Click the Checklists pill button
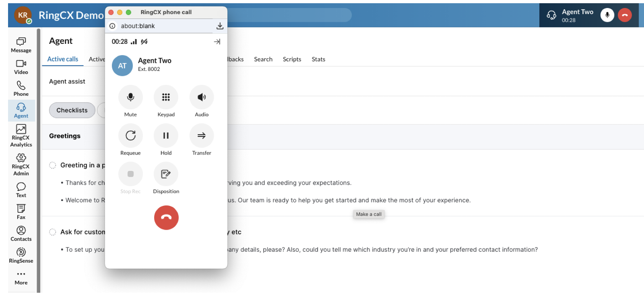Viewport: 644px width, 304px height. pos(72,110)
